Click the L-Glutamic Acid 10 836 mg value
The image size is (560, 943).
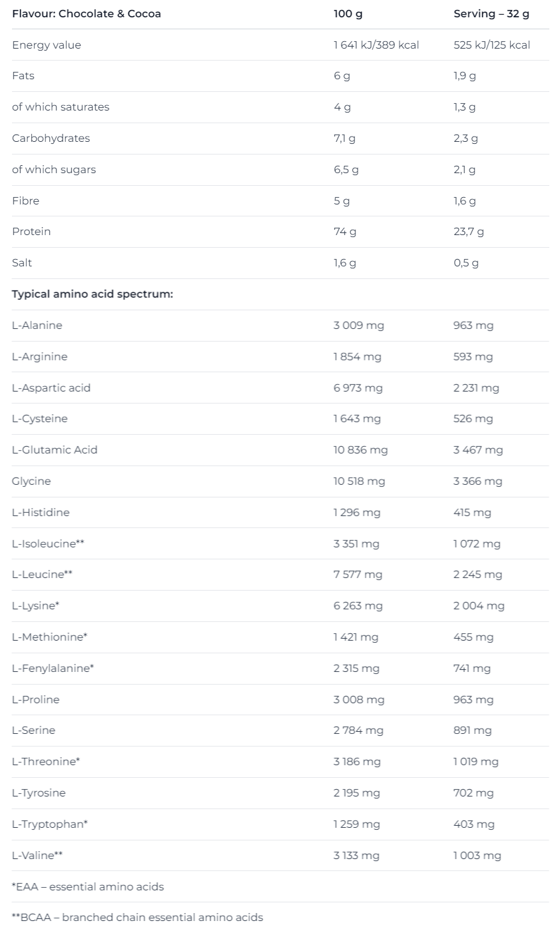coord(360,450)
